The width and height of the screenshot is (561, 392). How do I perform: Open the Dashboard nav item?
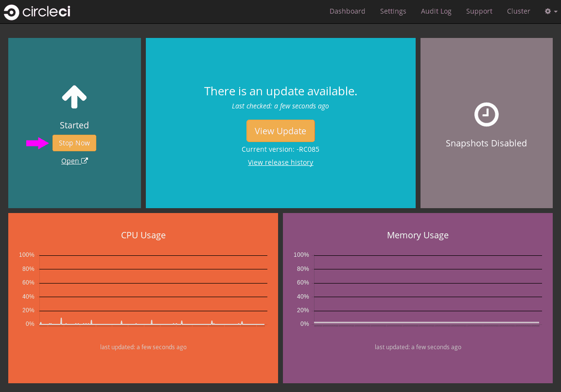coord(347,11)
